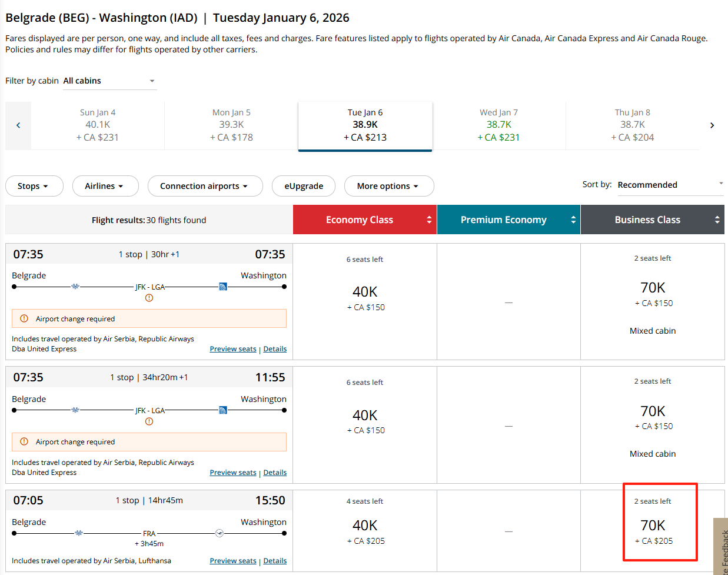Open the Airlines filter dropdown

click(x=105, y=186)
